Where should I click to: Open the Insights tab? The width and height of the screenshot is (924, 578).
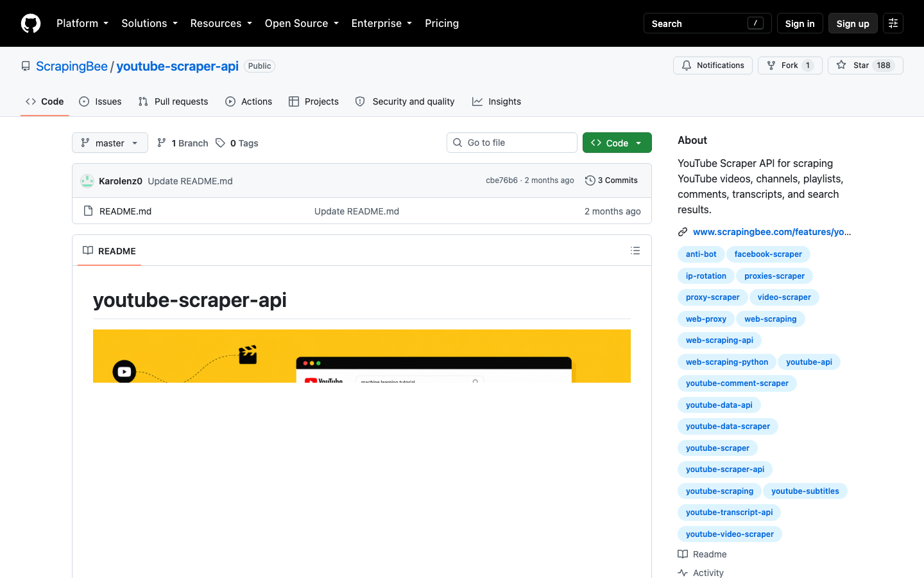[497, 101]
